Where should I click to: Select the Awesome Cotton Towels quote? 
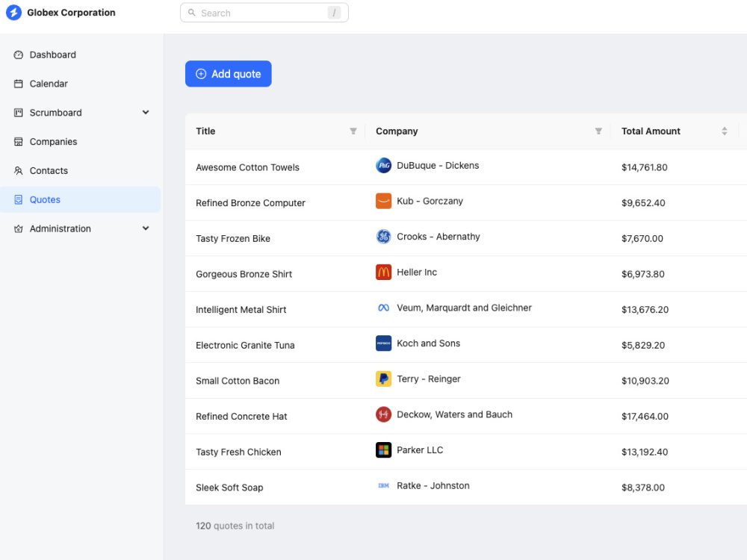pos(247,167)
